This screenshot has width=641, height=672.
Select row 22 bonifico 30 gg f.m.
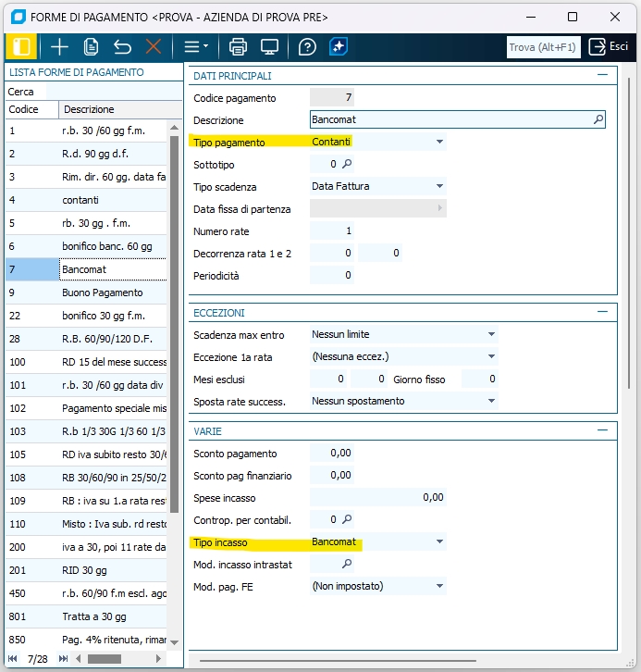(x=86, y=316)
